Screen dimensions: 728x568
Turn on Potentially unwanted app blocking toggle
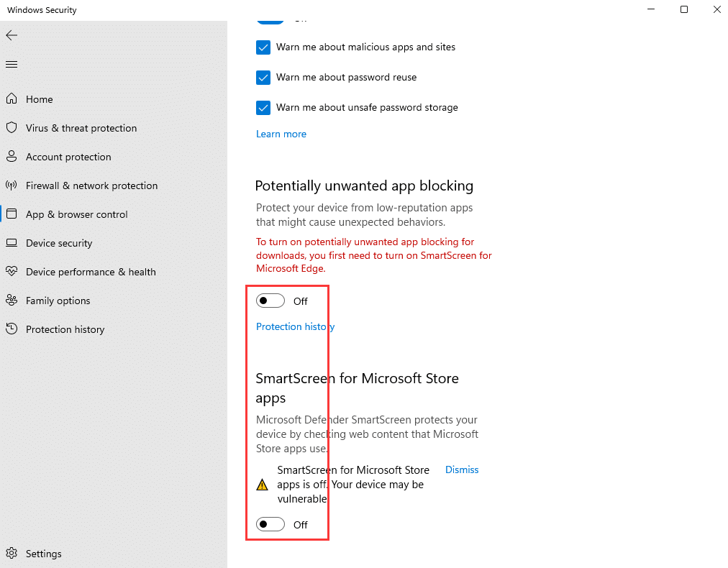(270, 301)
